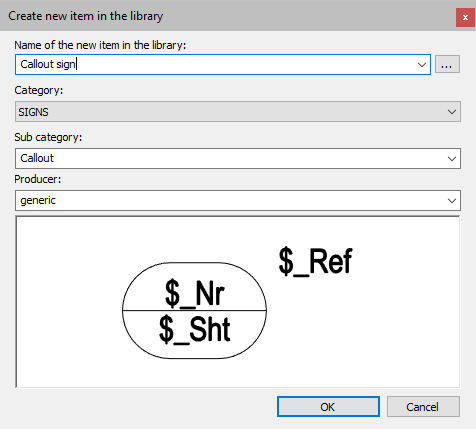Select the $_Sht text in callout symbol
476x429 pixels.
click(195, 329)
